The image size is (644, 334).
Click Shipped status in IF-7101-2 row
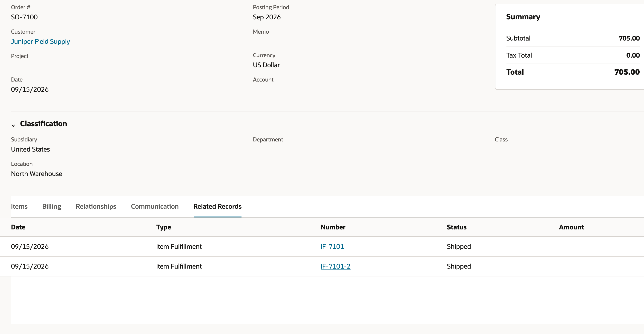point(459,266)
